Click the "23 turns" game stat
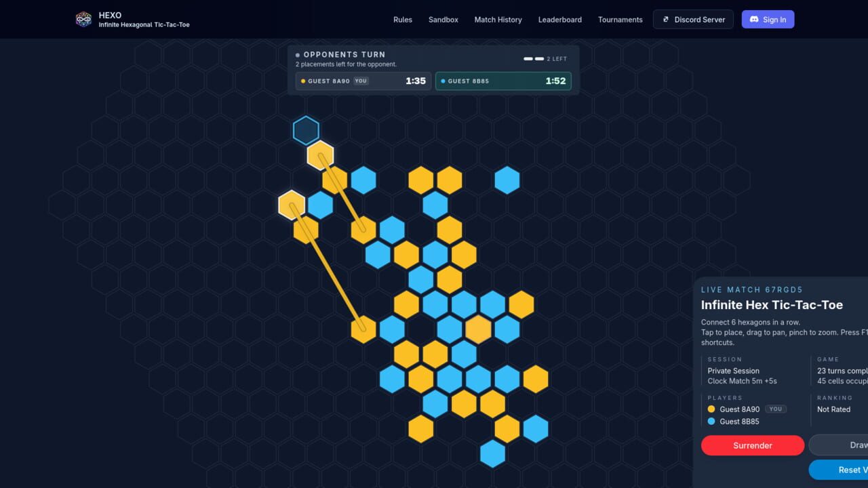The image size is (868, 488). (x=842, y=371)
